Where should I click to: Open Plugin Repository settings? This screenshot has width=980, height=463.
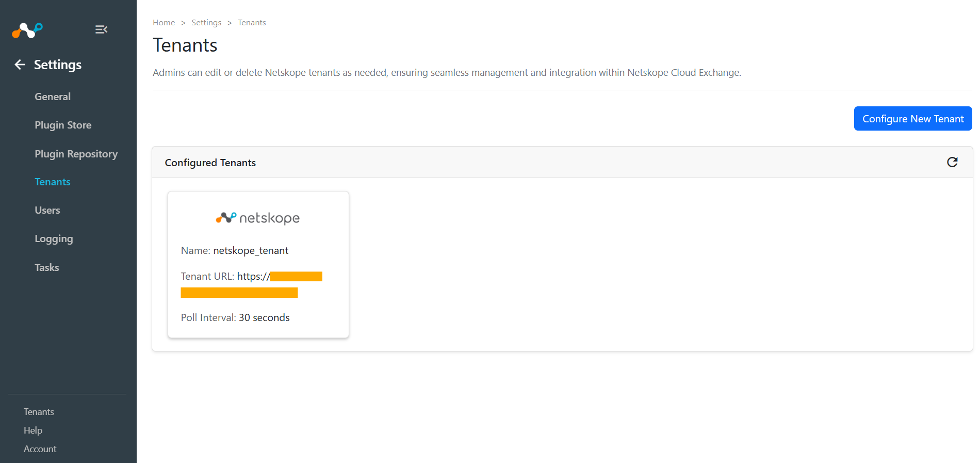click(76, 154)
